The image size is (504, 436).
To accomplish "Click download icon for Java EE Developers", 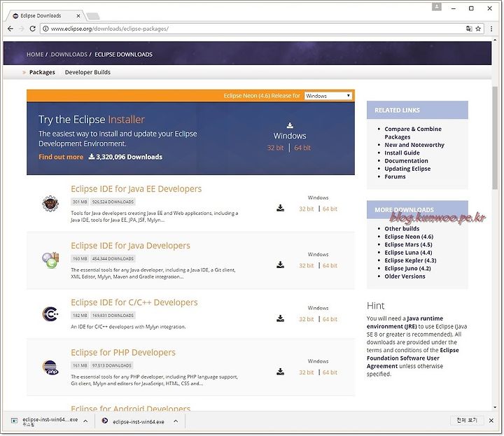I will coord(280,208).
